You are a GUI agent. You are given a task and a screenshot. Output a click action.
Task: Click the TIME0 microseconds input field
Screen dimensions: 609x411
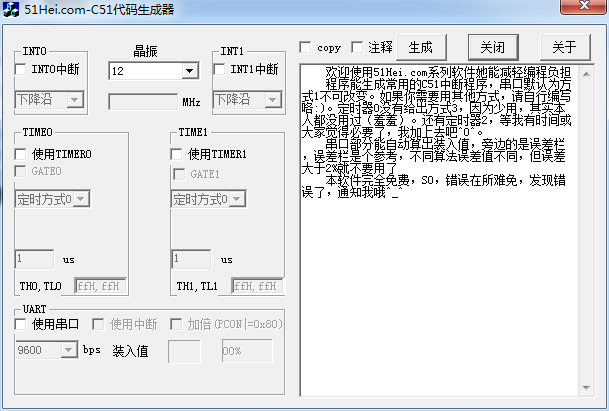point(35,259)
